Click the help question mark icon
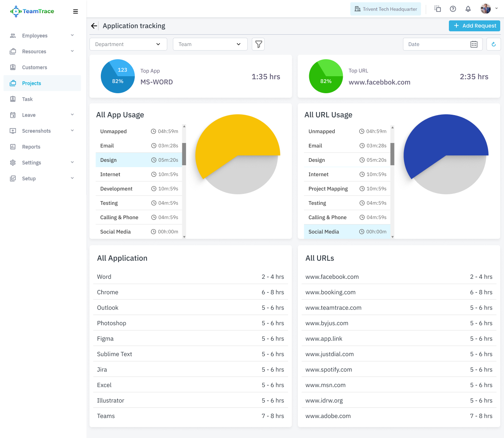Viewport: 504px width, 438px height. pyautogui.click(x=453, y=9)
